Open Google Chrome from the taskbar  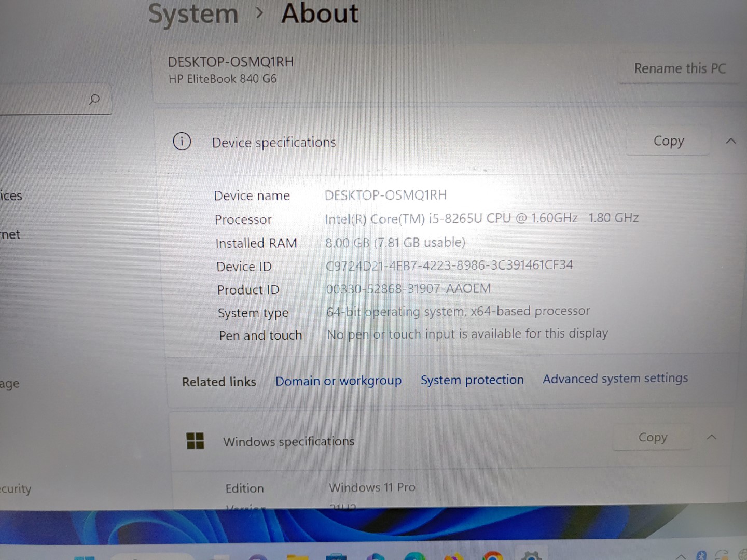click(x=492, y=555)
